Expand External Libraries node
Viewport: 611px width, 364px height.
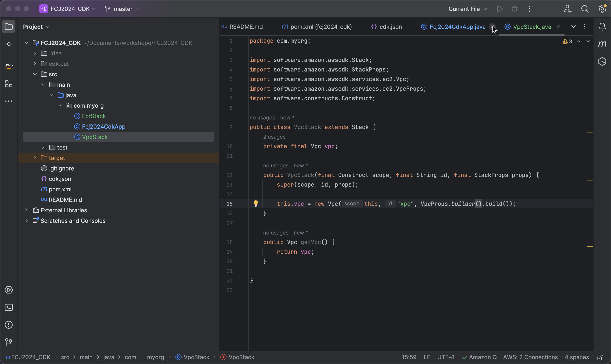click(x=27, y=210)
